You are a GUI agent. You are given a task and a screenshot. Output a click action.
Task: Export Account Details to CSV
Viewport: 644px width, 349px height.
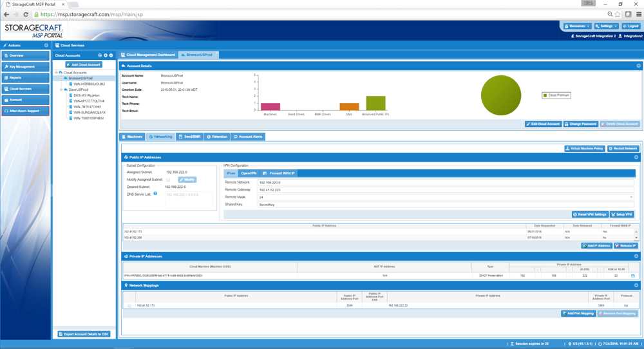[84, 334]
